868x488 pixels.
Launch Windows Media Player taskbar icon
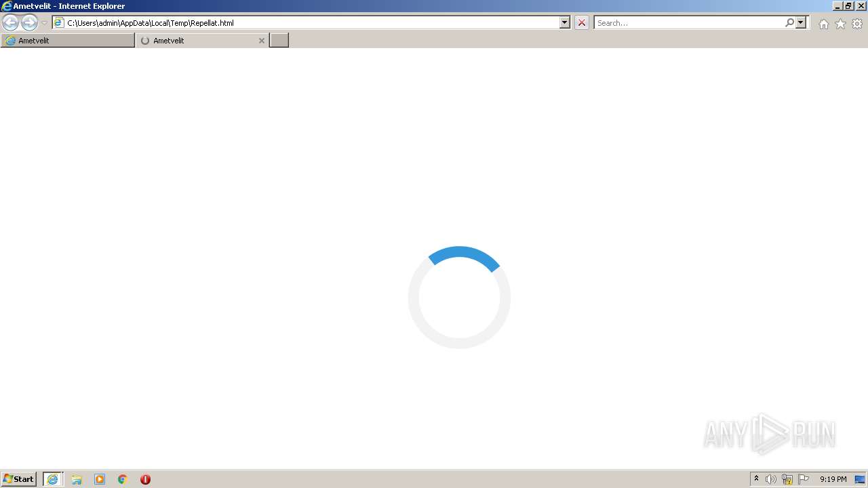coord(100,479)
